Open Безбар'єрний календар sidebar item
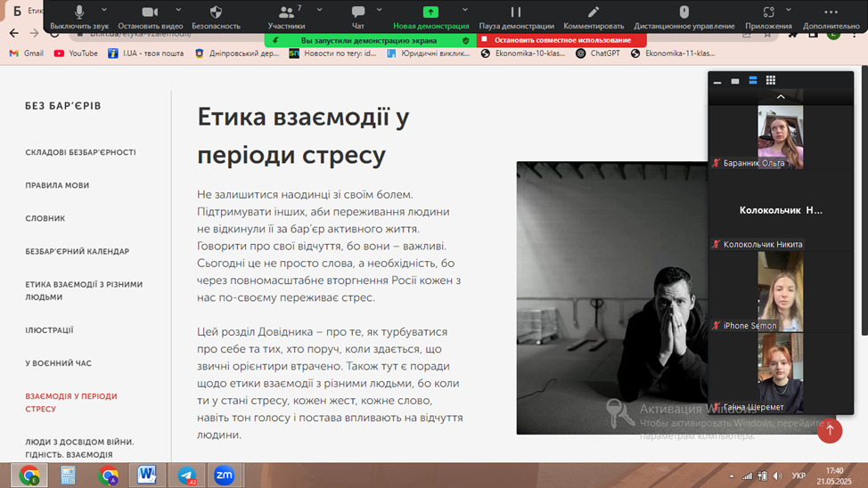Screen dimensions: 868x488 tap(77, 251)
